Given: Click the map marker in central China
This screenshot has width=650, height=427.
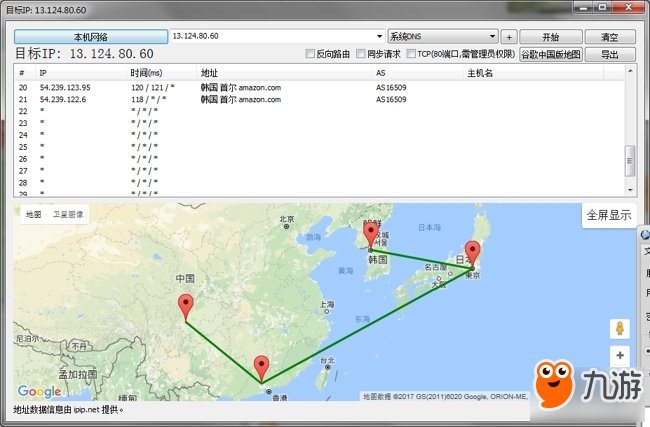Looking at the screenshot, I should pyautogui.click(x=186, y=307).
